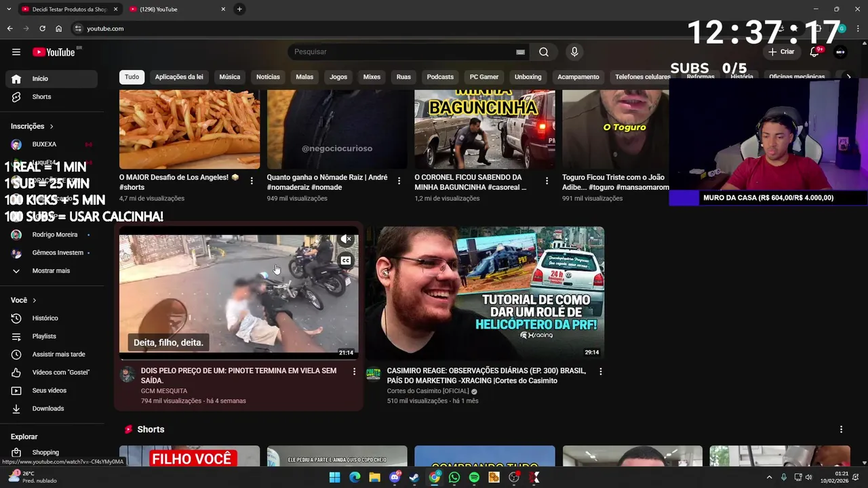
Task: Select the PC Gamer filter chip
Action: tap(484, 77)
